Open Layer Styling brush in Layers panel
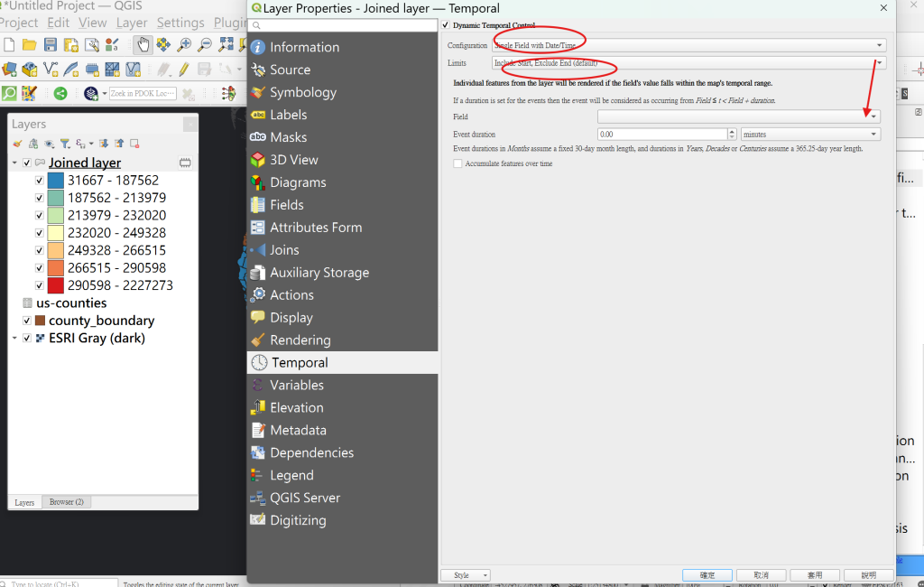Viewport: 924px width, 587px height. (18, 144)
